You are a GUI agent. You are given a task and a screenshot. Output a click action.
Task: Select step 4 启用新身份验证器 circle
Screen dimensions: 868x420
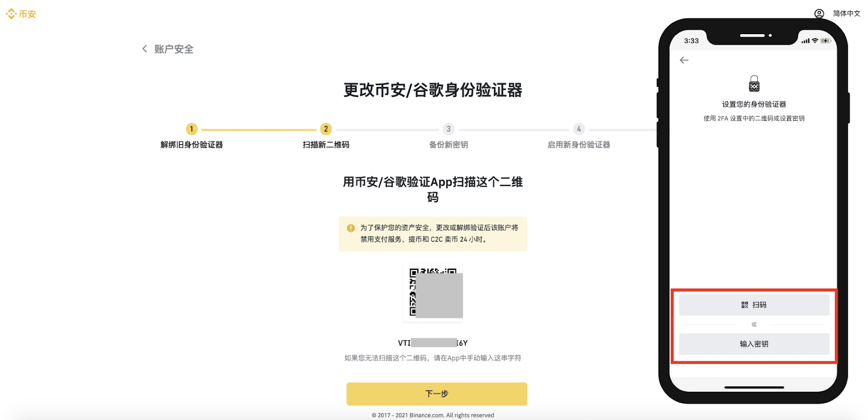point(579,129)
